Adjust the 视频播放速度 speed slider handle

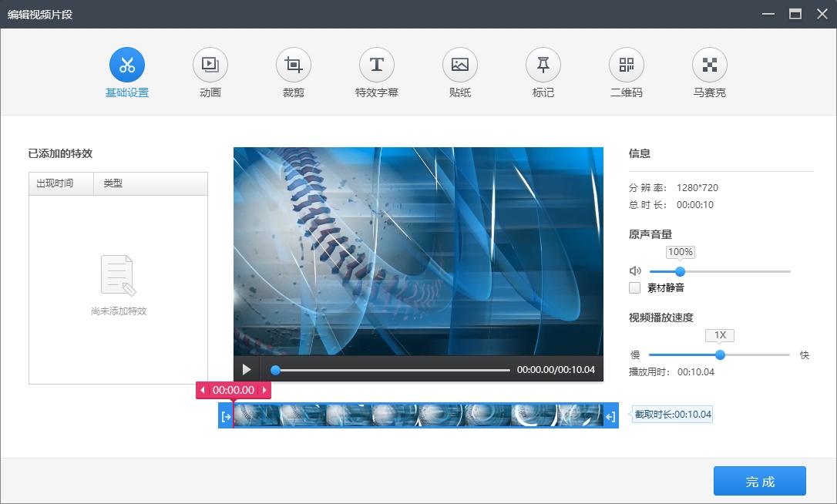pos(720,354)
